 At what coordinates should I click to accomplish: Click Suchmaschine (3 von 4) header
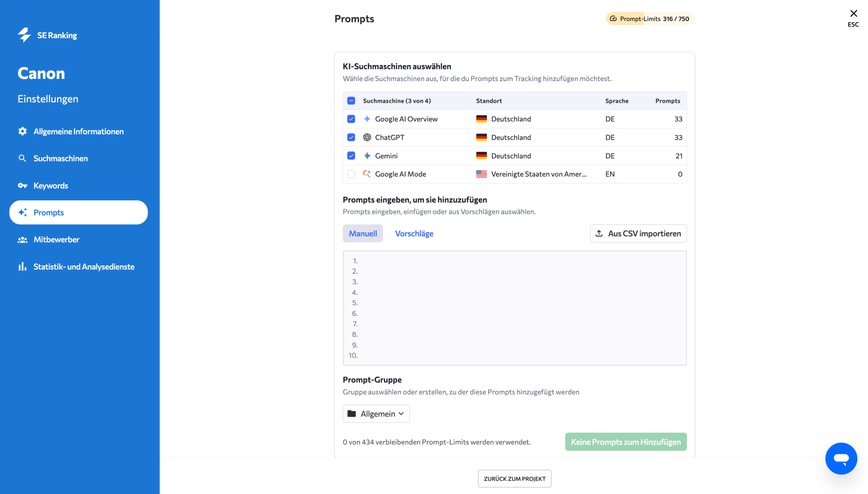(397, 101)
